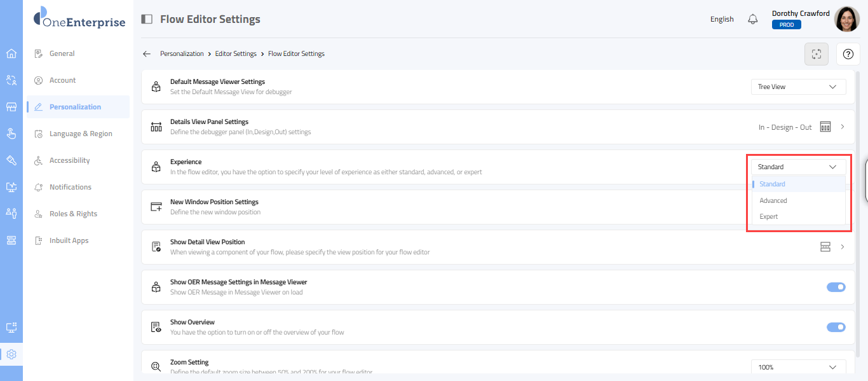Open the store icon in left rail
The height and width of the screenshot is (381, 868).
(x=11, y=107)
